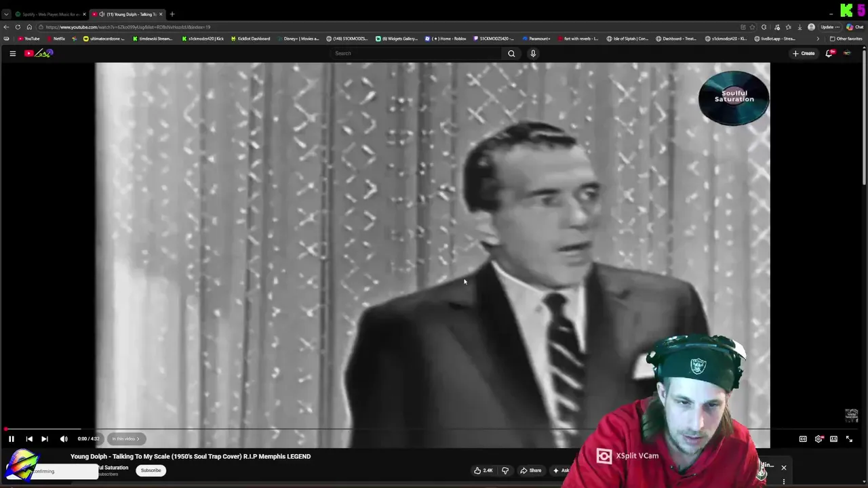This screenshot has width=868, height=488.
Task: Click the search magnifier button
Action: click(511, 54)
